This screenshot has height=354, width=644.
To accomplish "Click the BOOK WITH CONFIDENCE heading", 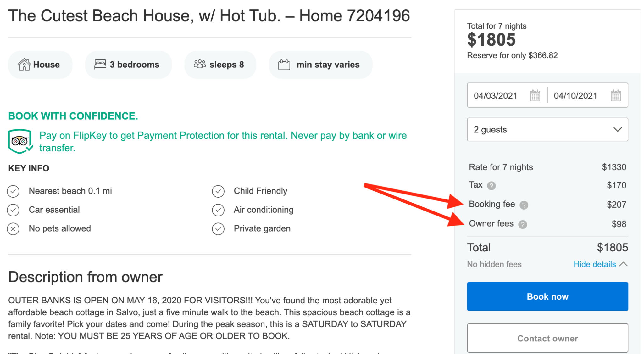I will point(73,116).
